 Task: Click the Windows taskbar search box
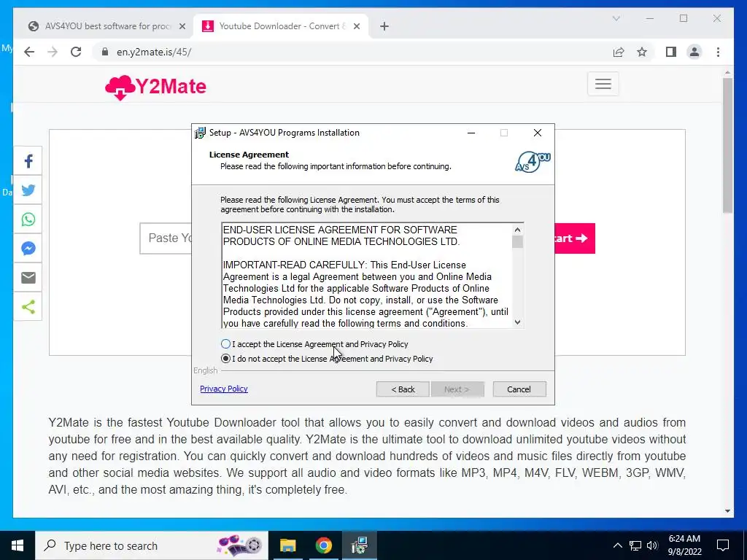tap(152, 545)
